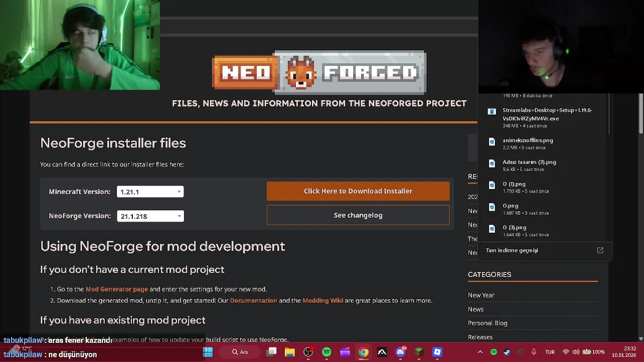Click the NeoForge installer files heading

113,143
